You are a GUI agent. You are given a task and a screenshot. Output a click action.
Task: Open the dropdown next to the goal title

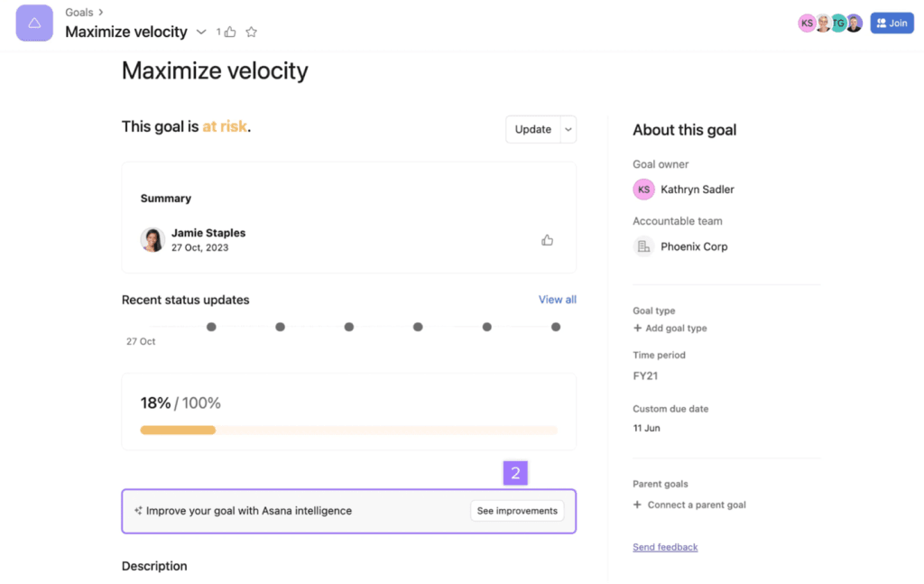[x=201, y=32]
